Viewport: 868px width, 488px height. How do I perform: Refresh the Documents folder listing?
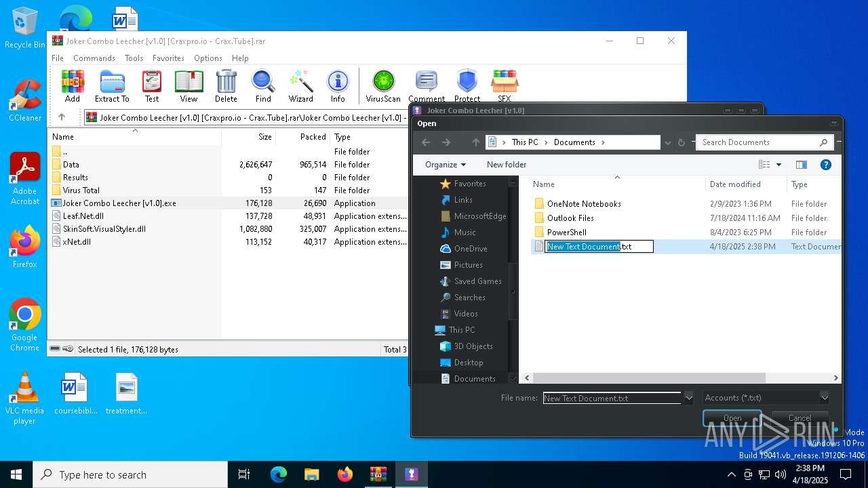click(x=682, y=142)
